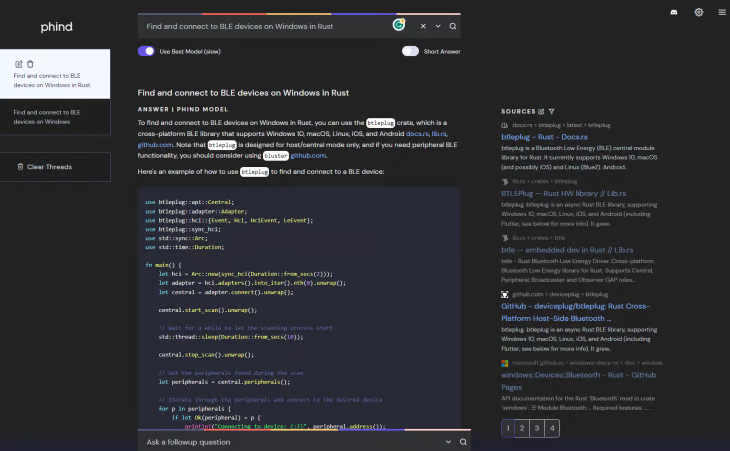Go to sources page 4
The image size is (730, 451).
click(552, 428)
